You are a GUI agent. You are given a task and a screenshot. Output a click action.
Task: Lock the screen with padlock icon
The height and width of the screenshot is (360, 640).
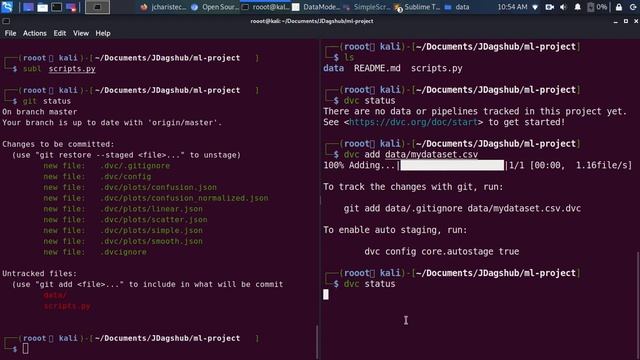[619, 7]
